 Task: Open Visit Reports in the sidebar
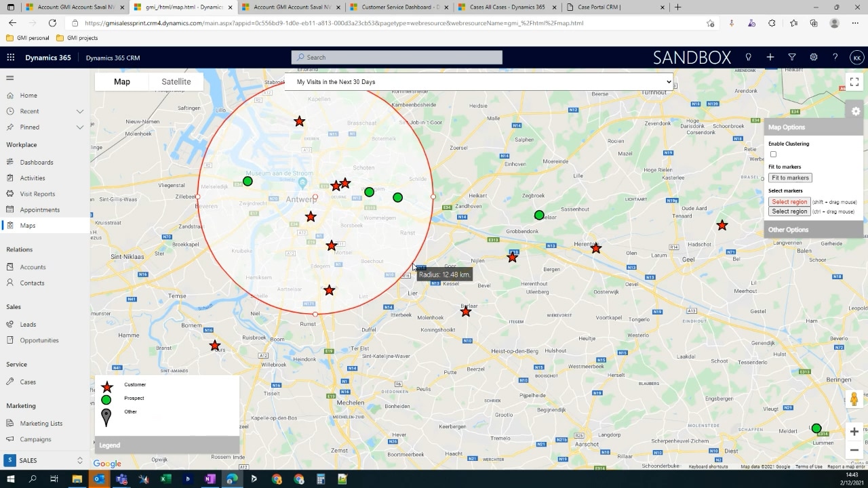click(x=37, y=194)
